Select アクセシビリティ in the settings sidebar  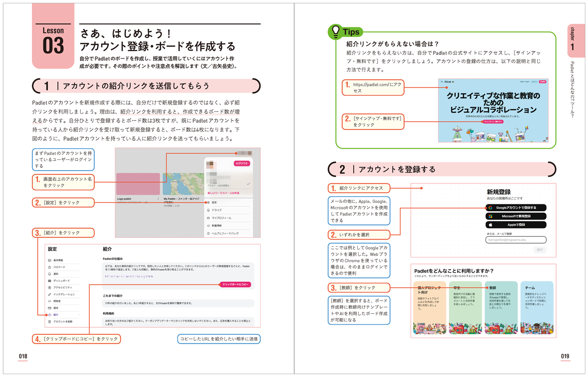click(64, 288)
